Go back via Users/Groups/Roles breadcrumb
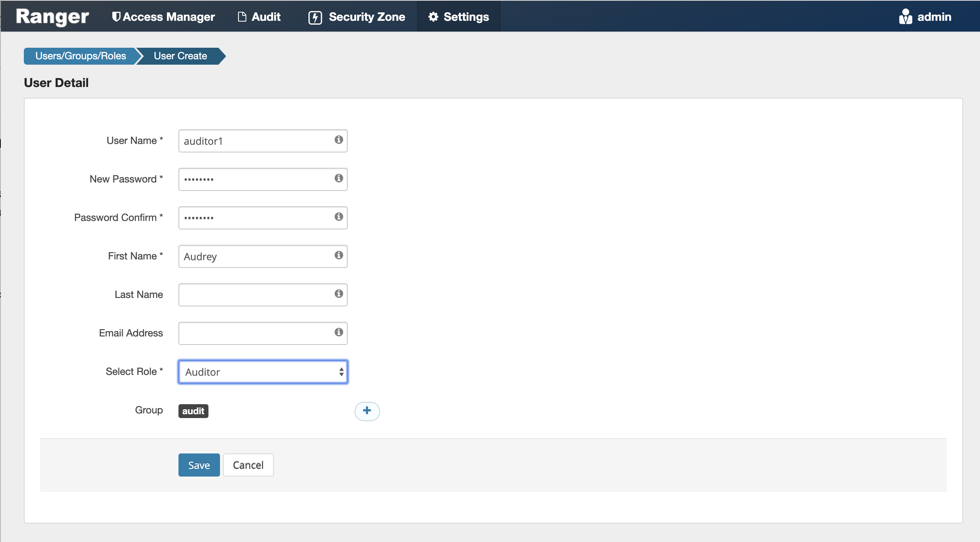This screenshot has width=980, height=542. pyautogui.click(x=80, y=56)
